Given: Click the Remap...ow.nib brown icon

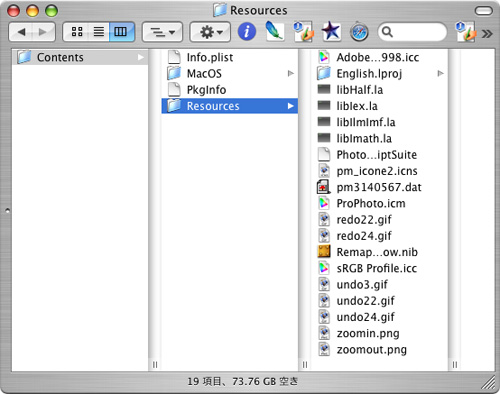Looking at the screenshot, I should pos(324,252).
